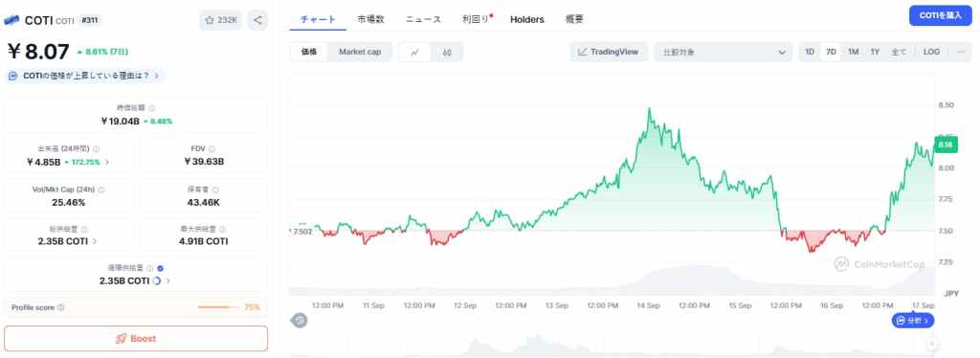The width and height of the screenshot is (980, 358).
Task: Select the candlestick chart type icon
Action: [x=447, y=53]
